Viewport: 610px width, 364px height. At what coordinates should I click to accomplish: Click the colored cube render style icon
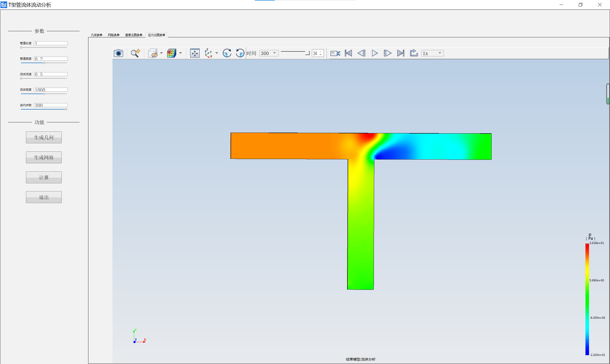pyautogui.click(x=172, y=53)
